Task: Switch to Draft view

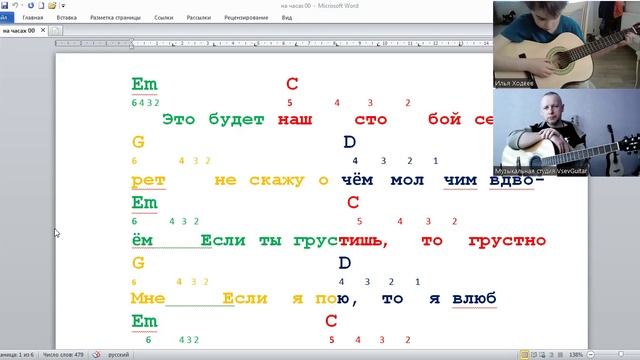Action: pyautogui.click(x=560, y=355)
